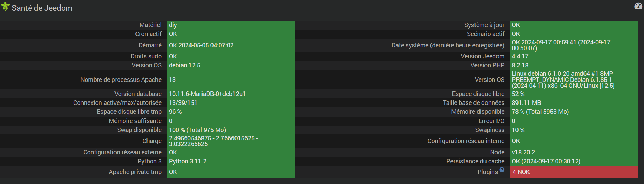644x184 pixels.
Task: Click the Plugins help question mark
Action: (502, 170)
